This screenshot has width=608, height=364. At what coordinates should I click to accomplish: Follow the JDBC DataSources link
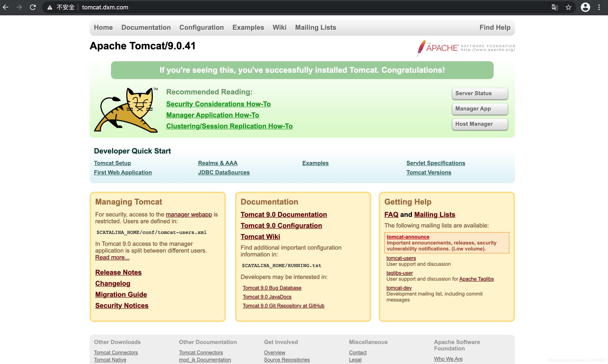224,172
